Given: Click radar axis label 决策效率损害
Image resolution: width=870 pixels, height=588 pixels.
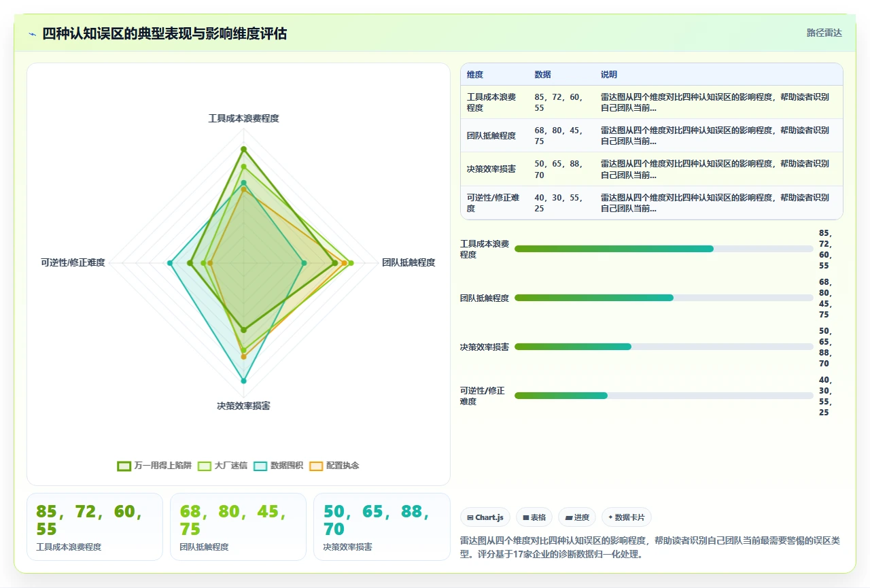Looking at the screenshot, I should 243,406.
